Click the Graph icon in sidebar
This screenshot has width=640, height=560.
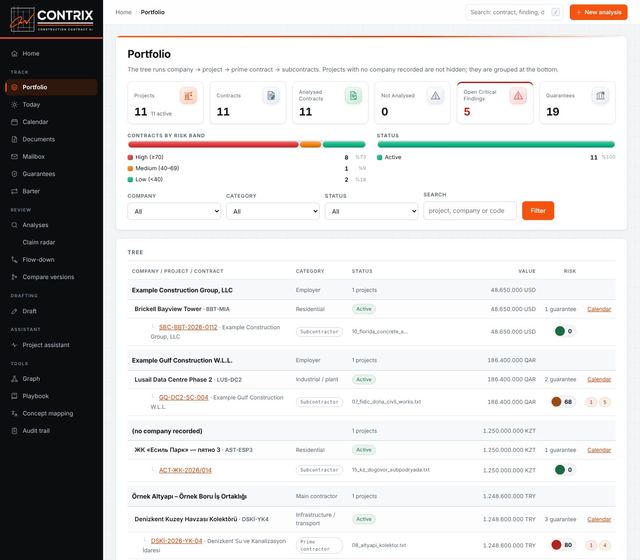coord(14,379)
